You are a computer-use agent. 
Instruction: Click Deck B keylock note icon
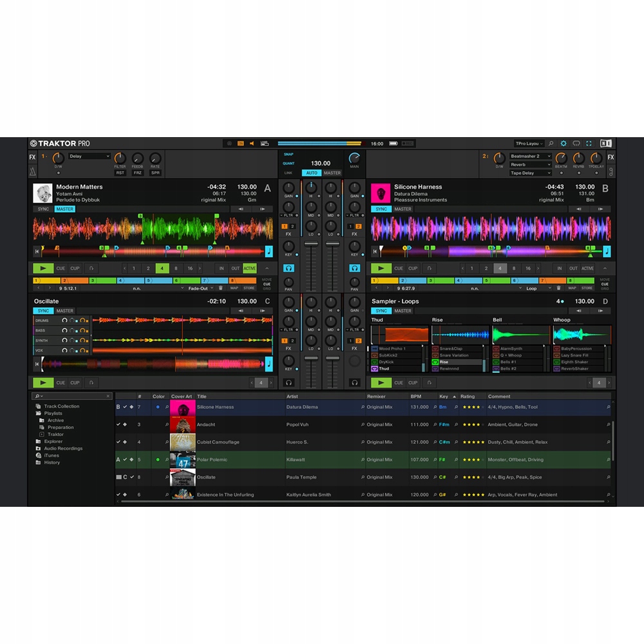[x=607, y=251]
